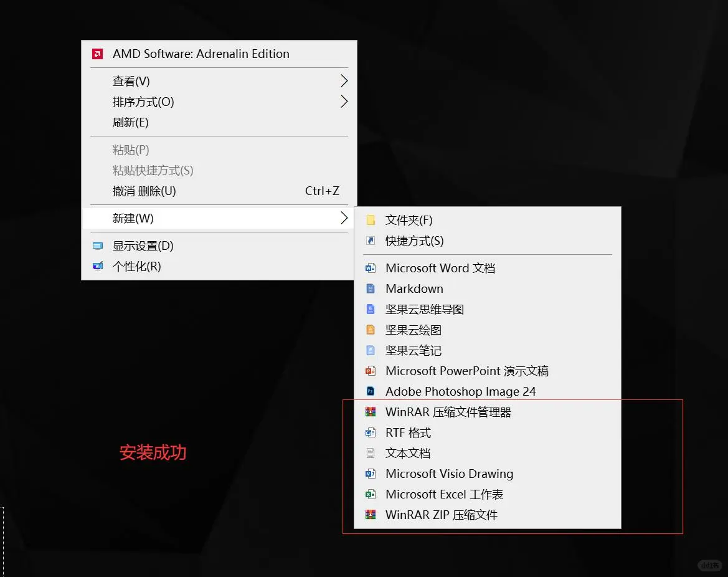Screen dimensions: 728x577
Task: Click the PowerPoint 演示文稿 icon
Action: pyautogui.click(x=371, y=371)
